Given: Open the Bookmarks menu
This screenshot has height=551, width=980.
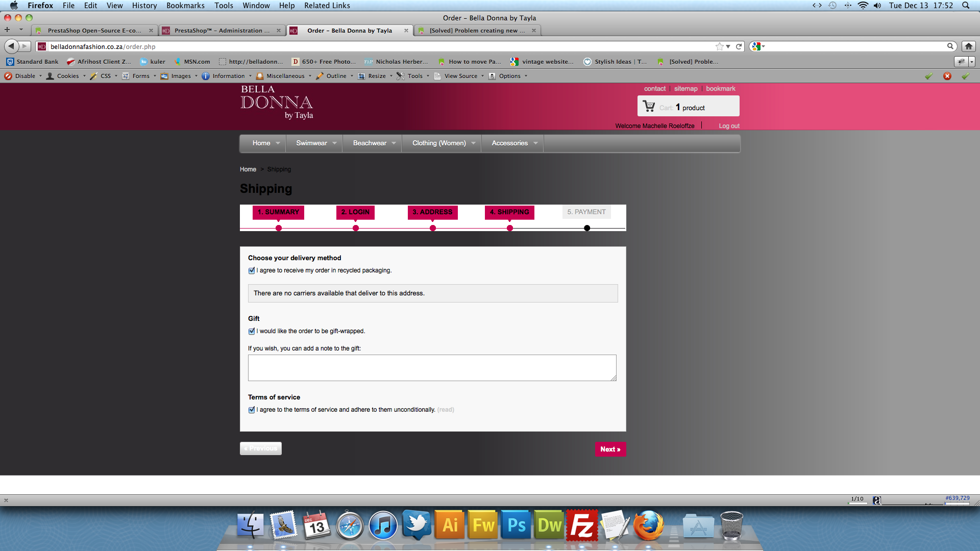Looking at the screenshot, I should [x=185, y=6].
